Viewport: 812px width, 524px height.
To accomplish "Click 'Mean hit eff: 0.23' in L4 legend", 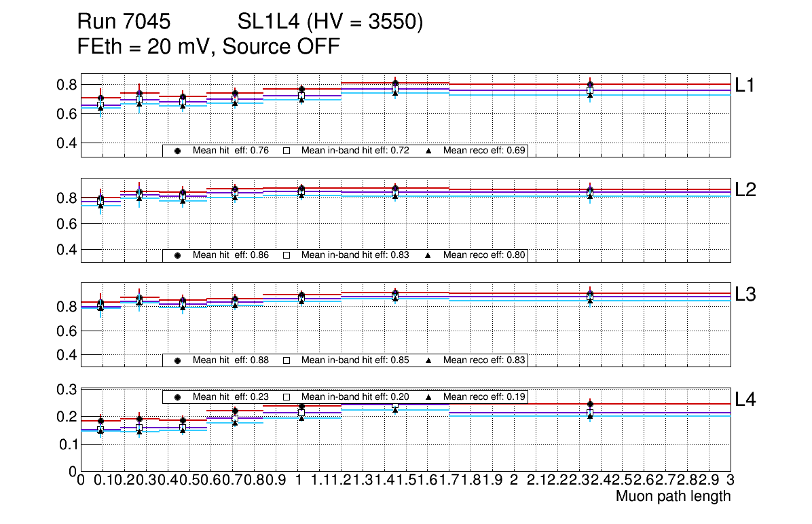I will click(x=231, y=397).
